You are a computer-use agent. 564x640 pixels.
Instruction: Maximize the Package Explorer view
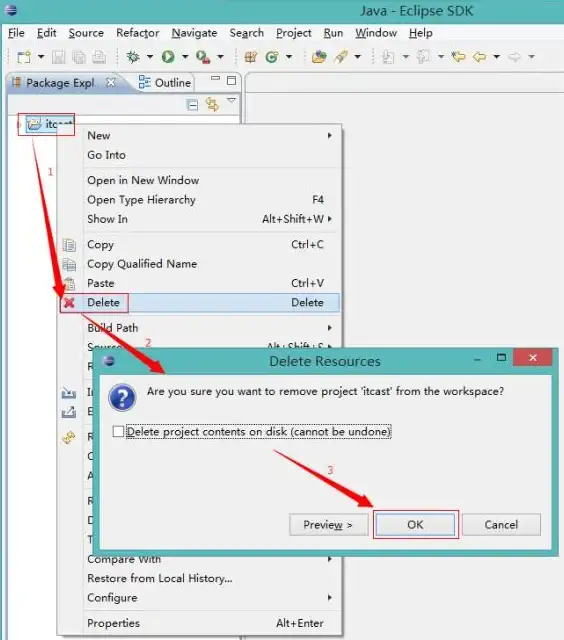pos(231,80)
